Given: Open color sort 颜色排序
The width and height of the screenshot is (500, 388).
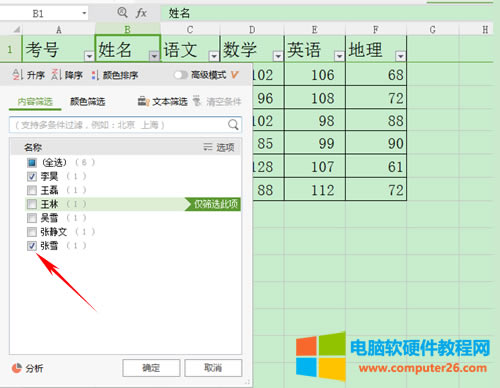Looking at the screenshot, I should tap(115, 75).
